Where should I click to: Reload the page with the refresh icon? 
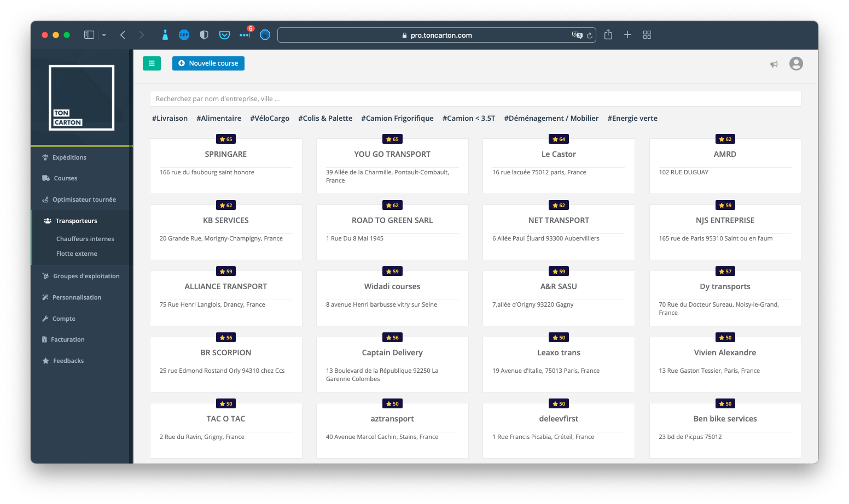pyautogui.click(x=590, y=36)
